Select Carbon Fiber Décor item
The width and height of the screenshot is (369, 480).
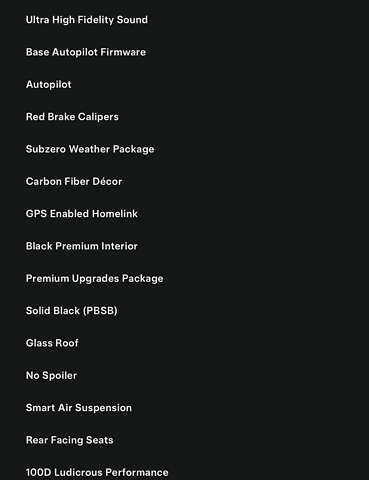(x=74, y=181)
